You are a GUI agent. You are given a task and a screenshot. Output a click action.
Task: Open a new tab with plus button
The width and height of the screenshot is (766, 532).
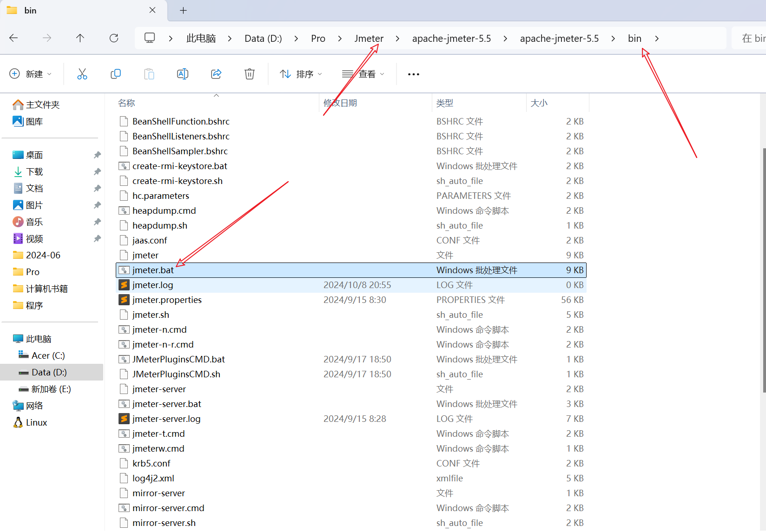(x=183, y=10)
